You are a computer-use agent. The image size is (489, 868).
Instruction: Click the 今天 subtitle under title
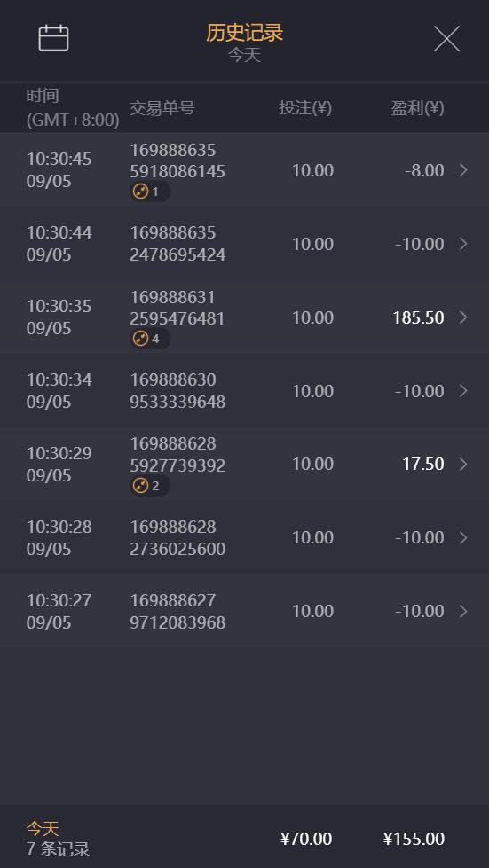[x=244, y=55]
